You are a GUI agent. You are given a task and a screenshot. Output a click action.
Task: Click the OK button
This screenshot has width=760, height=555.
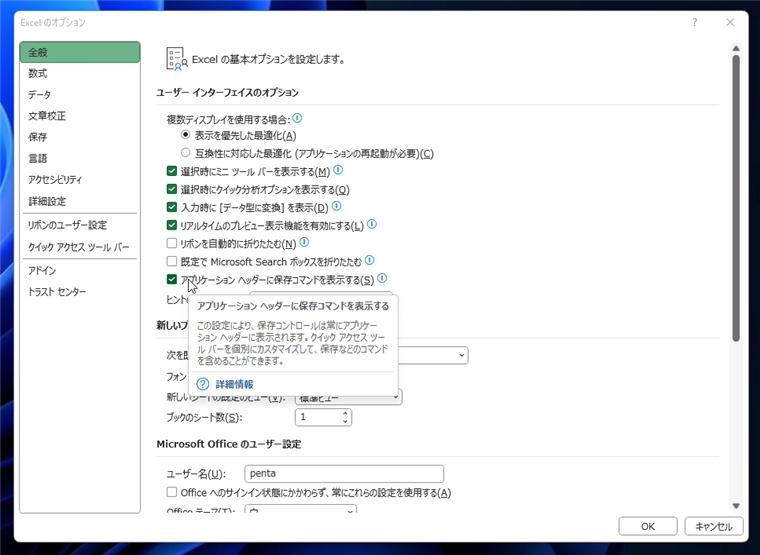click(x=648, y=526)
